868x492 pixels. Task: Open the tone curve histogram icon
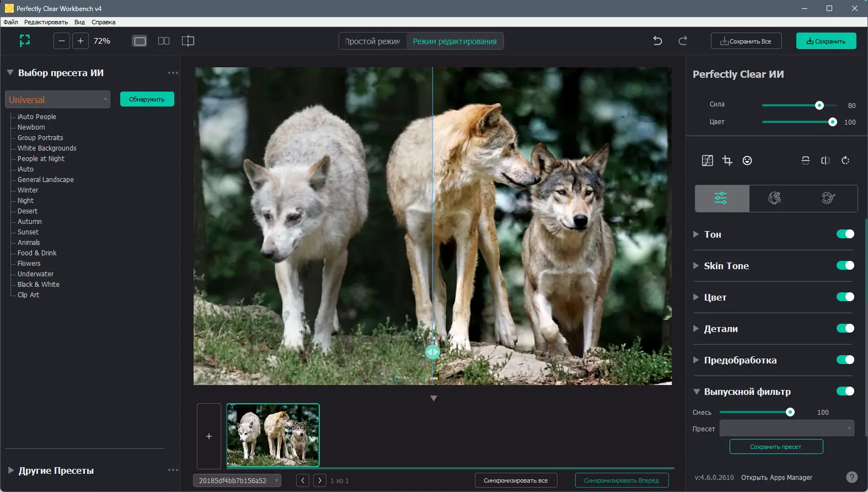point(708,161)
